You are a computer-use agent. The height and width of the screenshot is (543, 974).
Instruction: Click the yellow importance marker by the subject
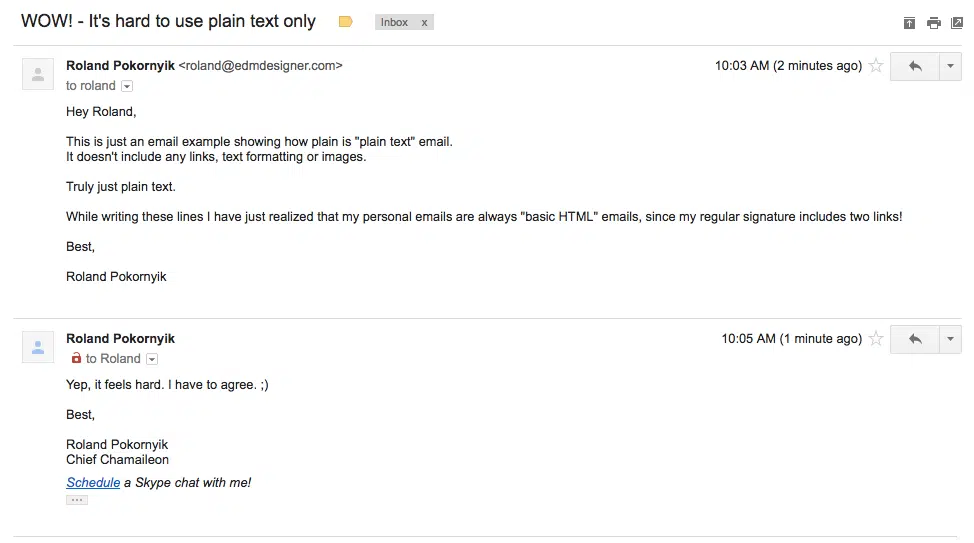point(346,22)
